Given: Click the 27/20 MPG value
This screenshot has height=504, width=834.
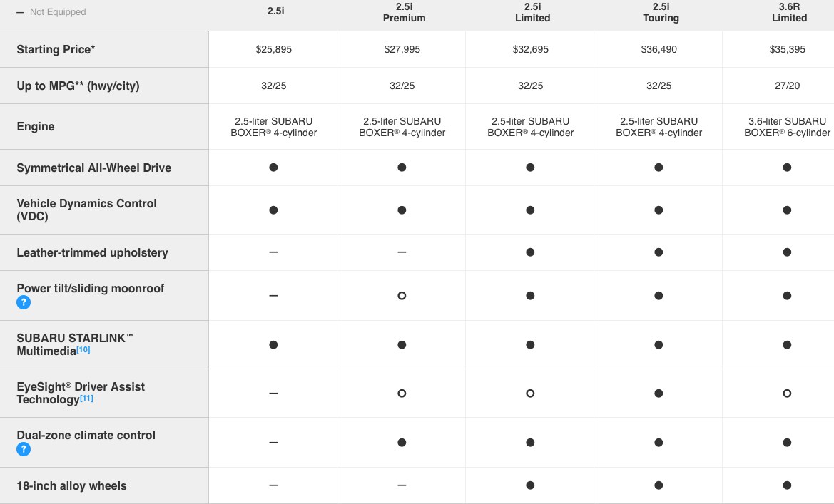Looking at the screenshot, I should 787,86.
